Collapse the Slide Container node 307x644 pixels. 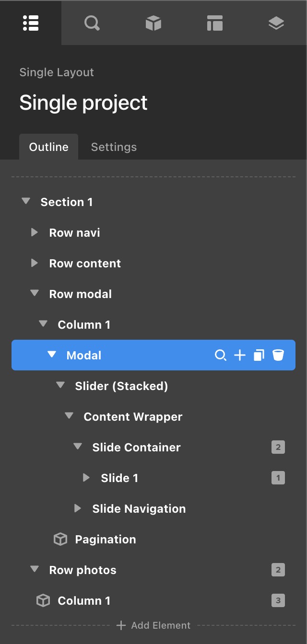[78, 447]
